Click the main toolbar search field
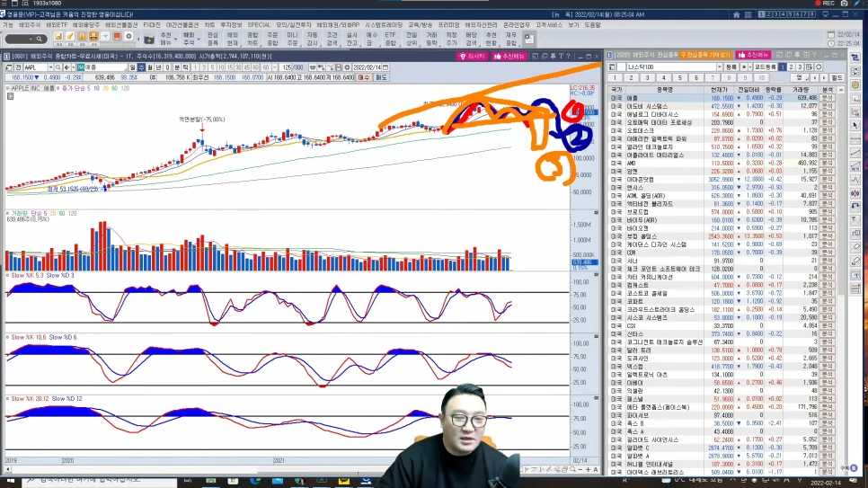The width and height of the screenshot is (868, 488). coord(25,39)
